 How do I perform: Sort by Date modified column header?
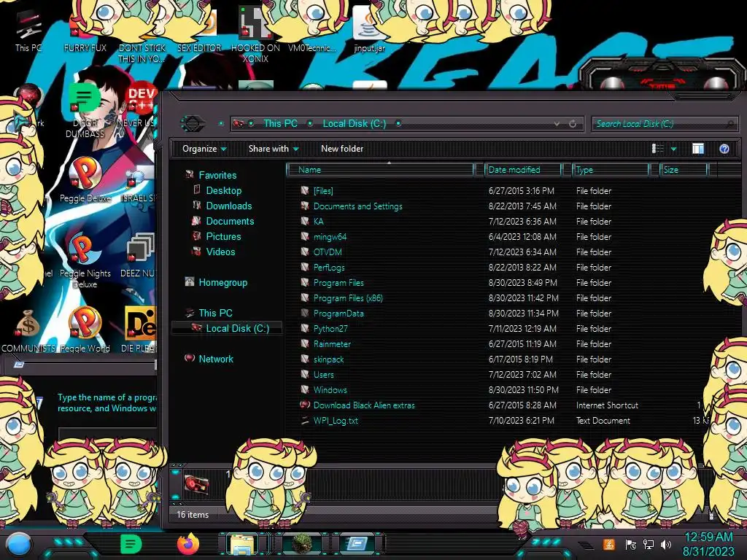click(x=522, y=169)
